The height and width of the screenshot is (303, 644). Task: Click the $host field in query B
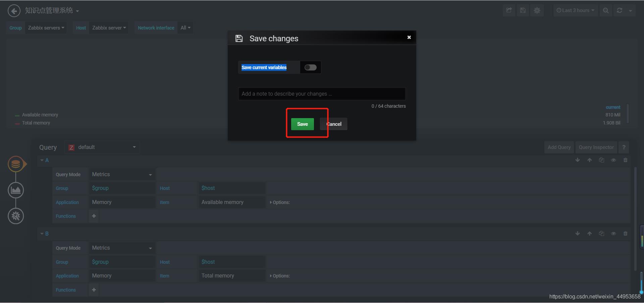(232, 262)
